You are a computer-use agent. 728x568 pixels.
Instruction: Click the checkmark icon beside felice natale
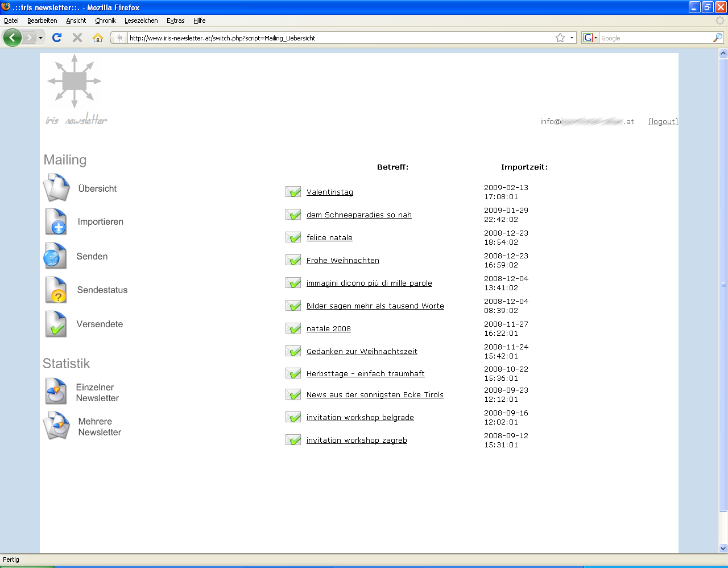(293, 237)
